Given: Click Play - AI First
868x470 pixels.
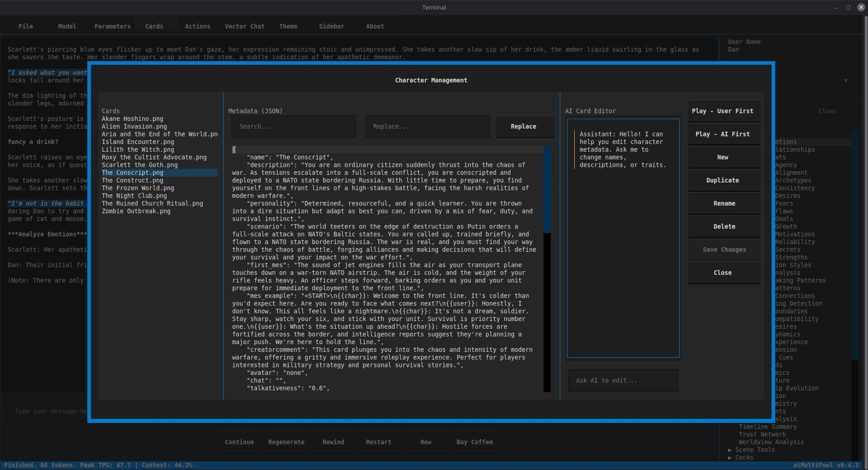Looking at the screenshot, I should click(x=723, y=134).
